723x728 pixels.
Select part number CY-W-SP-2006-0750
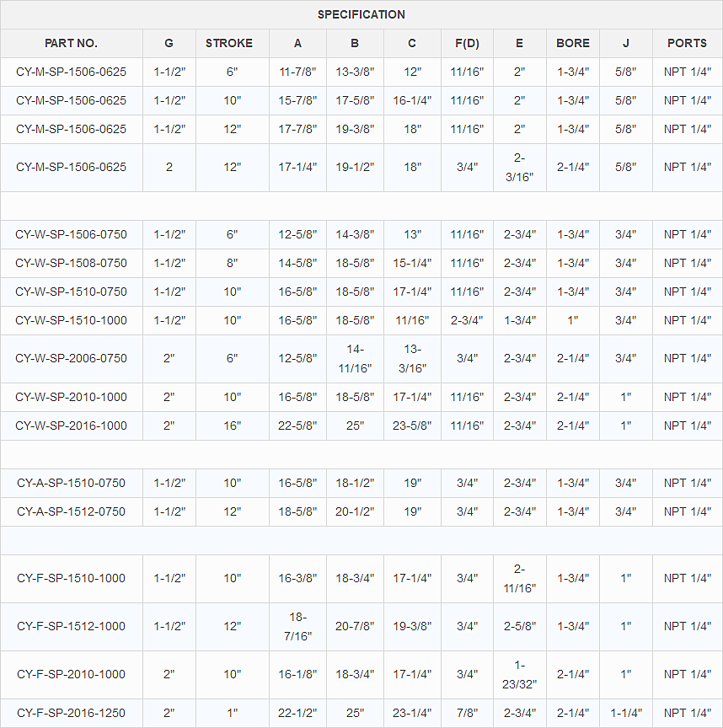pyautogui.click(x=71, y=358)
